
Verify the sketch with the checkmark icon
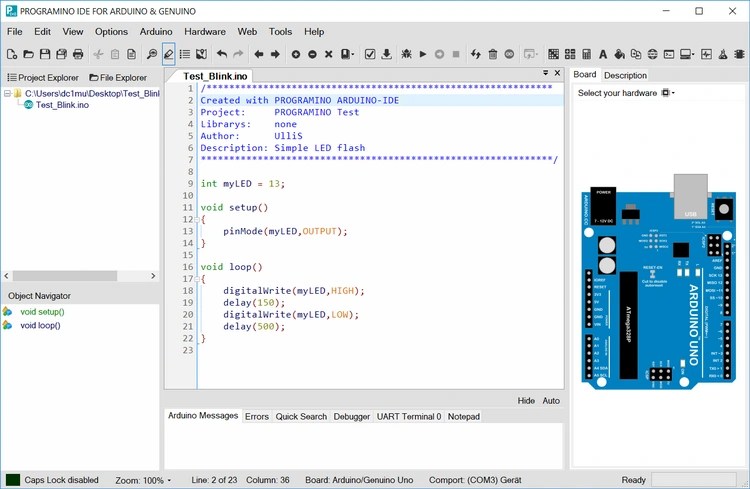point(370,54)
